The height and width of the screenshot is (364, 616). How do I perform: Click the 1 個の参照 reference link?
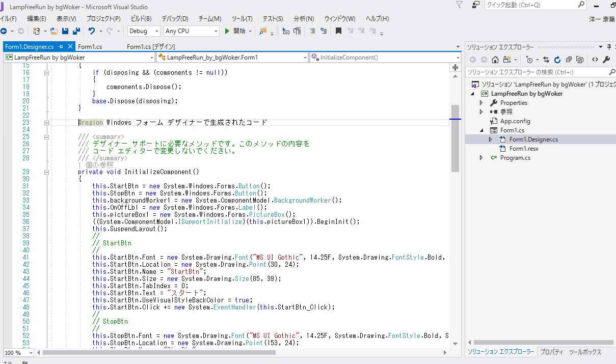click(96, 165)
